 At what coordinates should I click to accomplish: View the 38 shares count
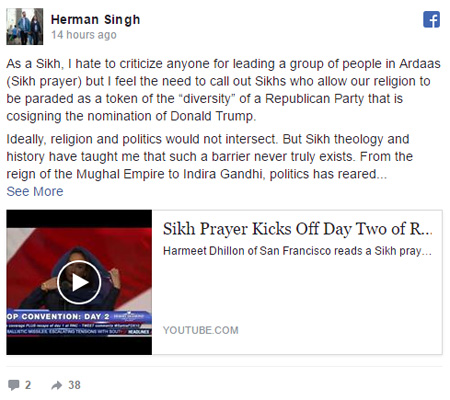coord(74,385)
